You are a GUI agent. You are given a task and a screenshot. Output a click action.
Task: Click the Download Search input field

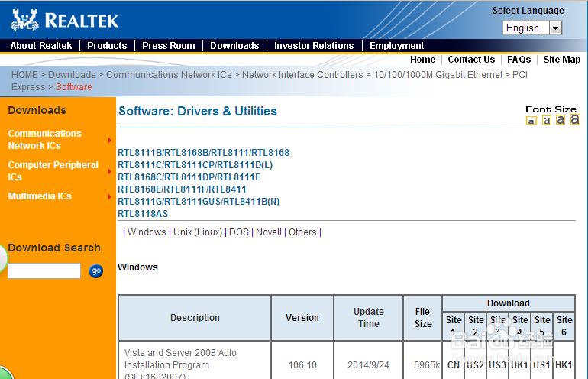[44, 271]
